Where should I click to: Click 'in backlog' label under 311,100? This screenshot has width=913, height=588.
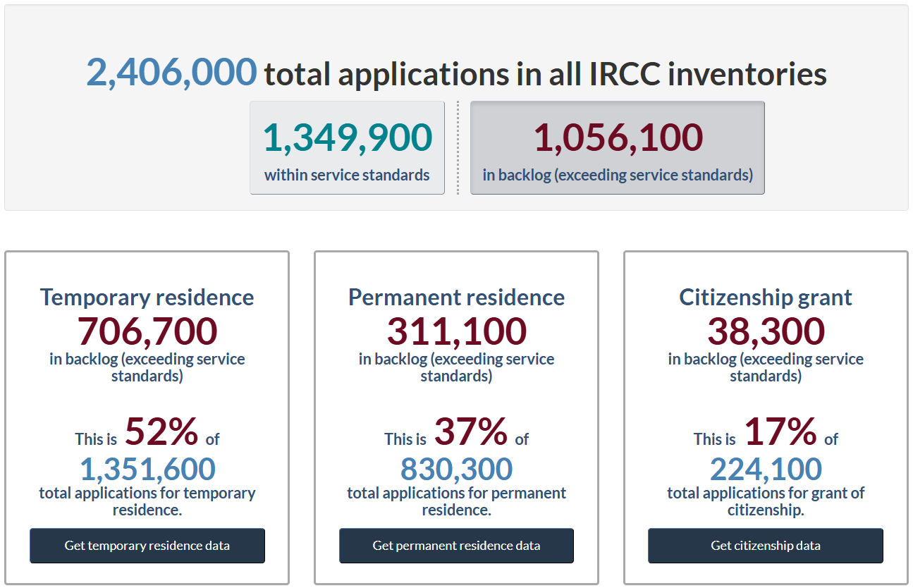coord(456,367)
